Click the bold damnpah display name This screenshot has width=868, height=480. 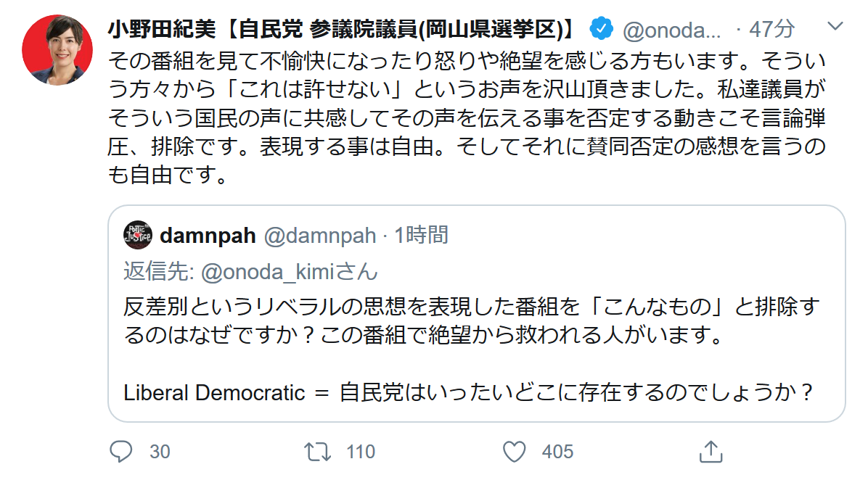coord(206,235)
